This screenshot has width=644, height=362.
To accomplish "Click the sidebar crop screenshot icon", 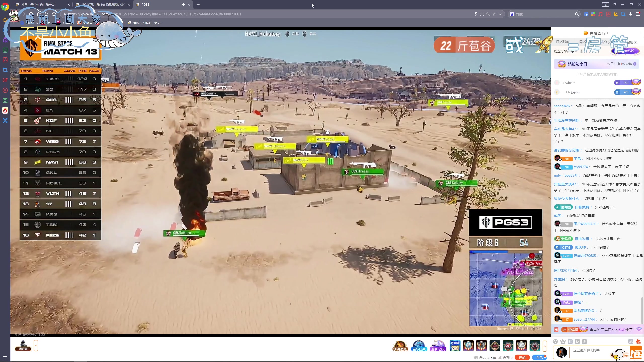I will pyautogui.click(x=5, y=70).
